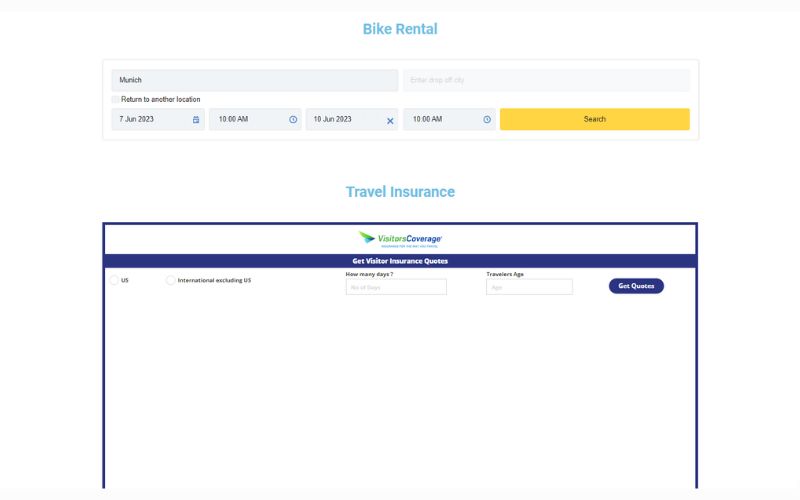Open the return time clock icon
800x500 pixels.
point(487,119)
